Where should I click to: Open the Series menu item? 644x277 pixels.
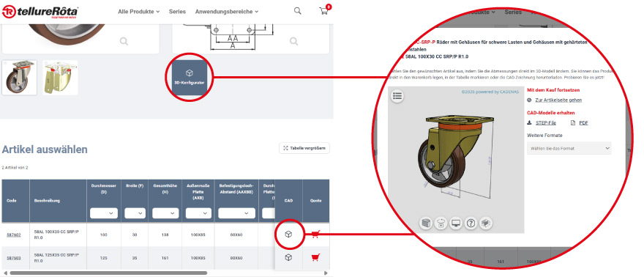(x=177, y=12)
